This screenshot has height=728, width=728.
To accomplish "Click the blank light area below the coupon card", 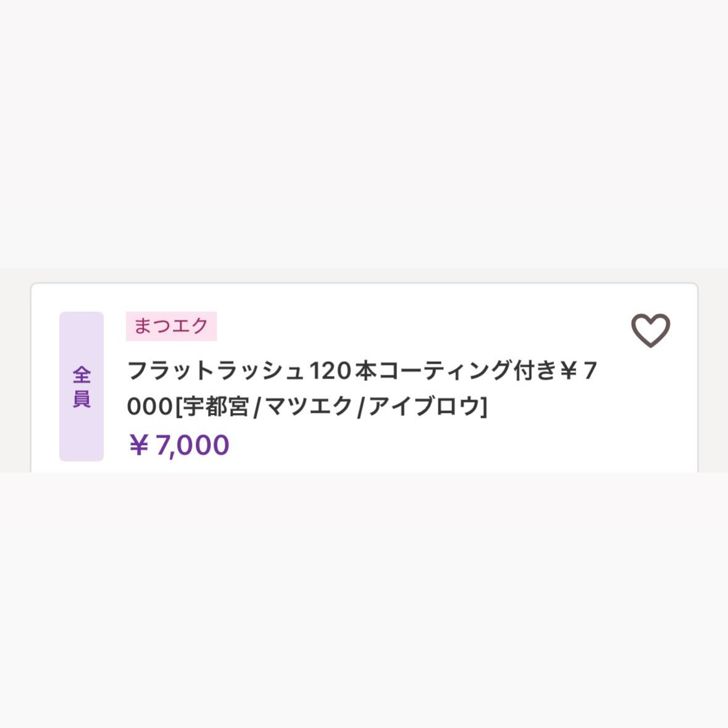I will 364,599.
